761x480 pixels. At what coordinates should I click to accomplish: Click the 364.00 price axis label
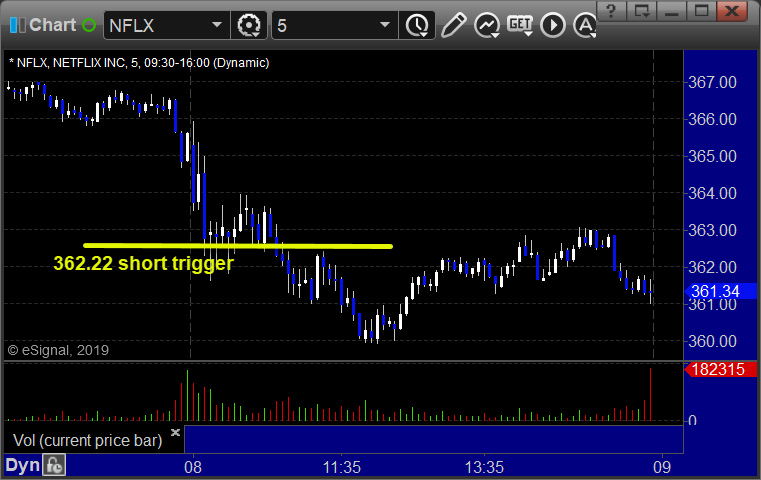712,193
